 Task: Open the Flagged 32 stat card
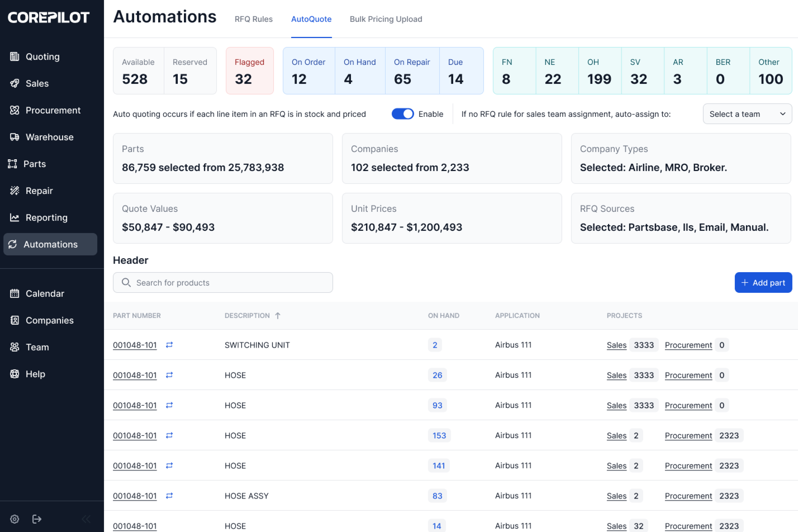pos(250,71)
